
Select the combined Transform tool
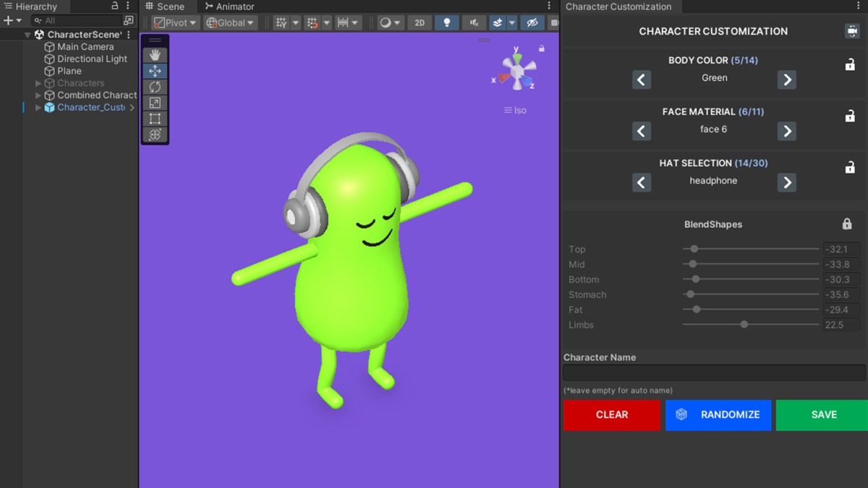point(155,134)
